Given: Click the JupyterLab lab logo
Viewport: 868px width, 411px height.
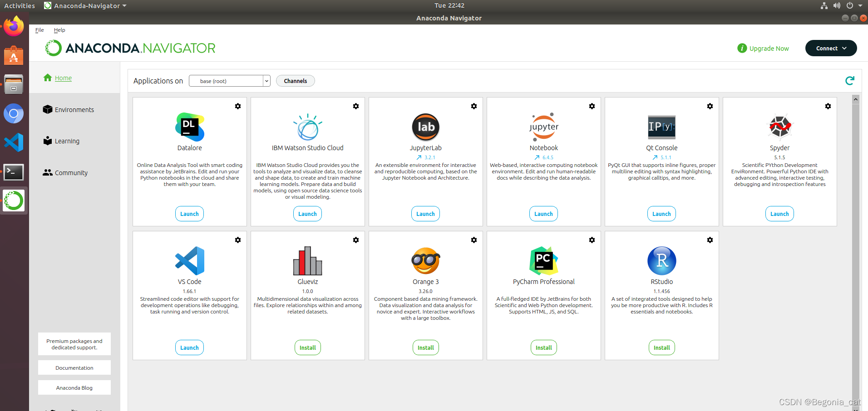Looking at the screenshot, I should click(426, 127).
